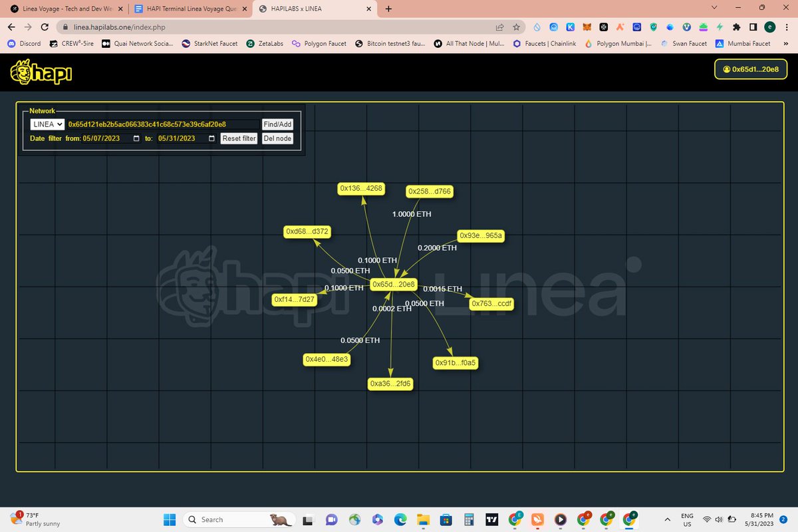Image resolution: width=798 pixels, height=532 pixels.
Task: Select the node 0x4e0...48e3
Action: pyautogui.click(x=327, y=359)
